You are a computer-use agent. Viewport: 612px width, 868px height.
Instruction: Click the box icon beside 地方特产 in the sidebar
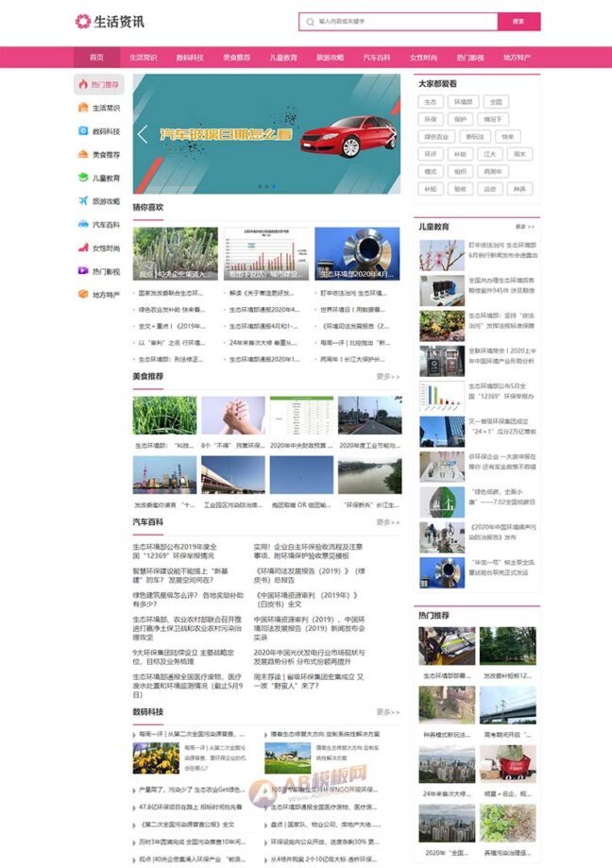(83, 294)
